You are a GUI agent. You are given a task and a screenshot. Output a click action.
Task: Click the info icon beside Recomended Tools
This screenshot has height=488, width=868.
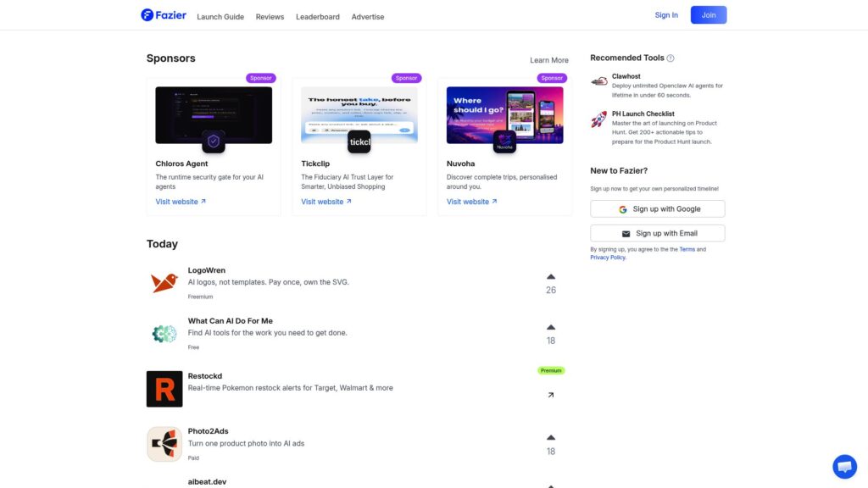pyautogui.click(x=670, y=58)
